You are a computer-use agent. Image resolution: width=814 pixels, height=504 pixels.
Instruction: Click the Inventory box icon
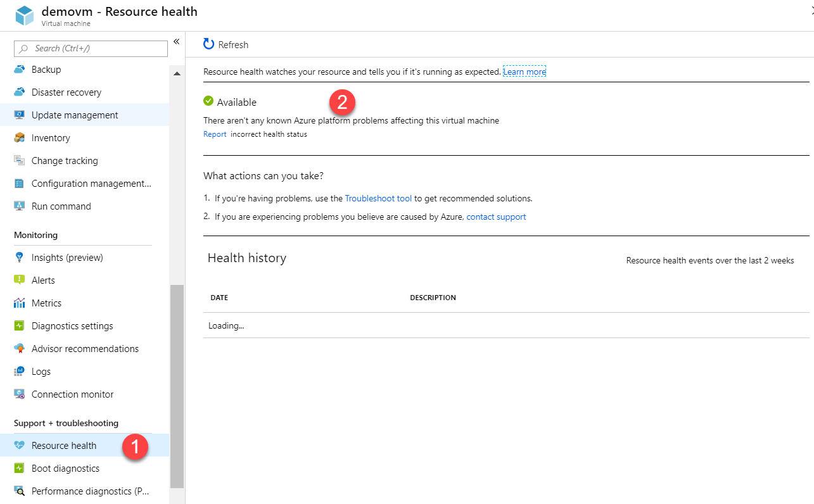click(x=20, y=138)
